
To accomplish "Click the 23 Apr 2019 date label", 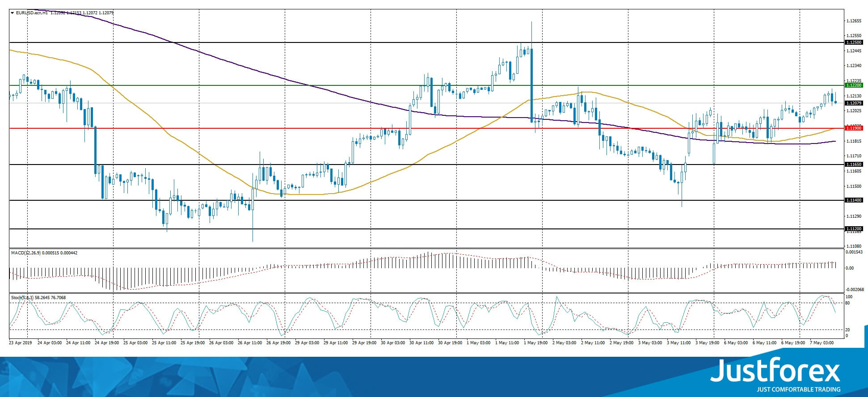I will [21, 343].
